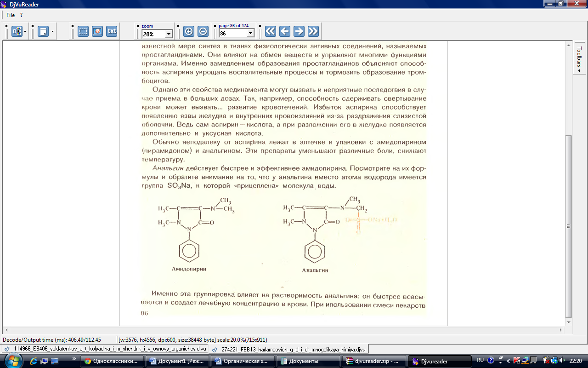Image resolution: width=588 pixels, height=368 pixels.
Task: Switch to the soldatenkov osnovy organiches.djvu tab
Action: [107, 349]
